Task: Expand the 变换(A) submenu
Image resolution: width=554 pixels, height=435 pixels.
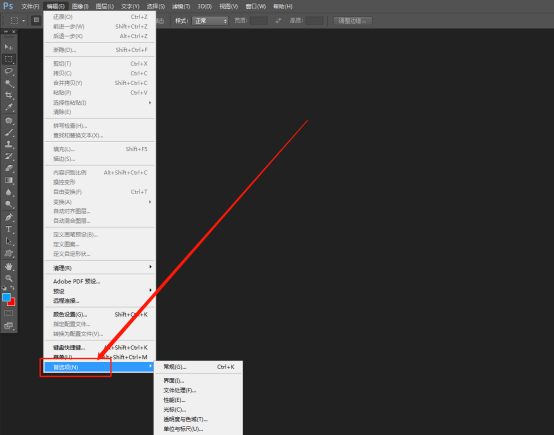Action: (100, 202)
